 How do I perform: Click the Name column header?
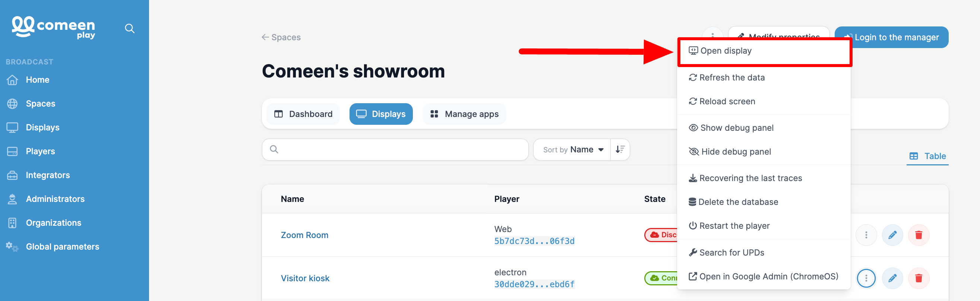tap(292, 199)
